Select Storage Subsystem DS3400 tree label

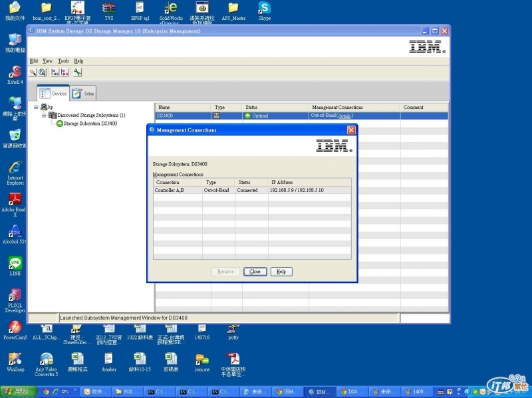[x=90, y=124]
